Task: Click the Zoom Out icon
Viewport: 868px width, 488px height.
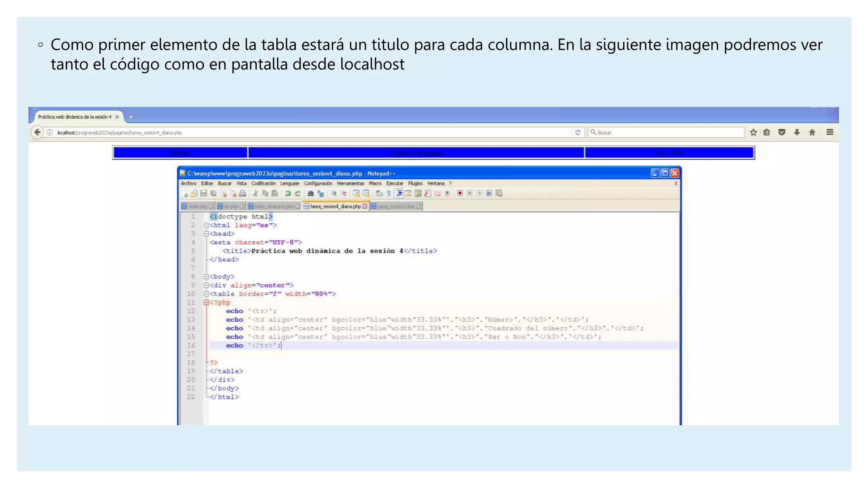Action: tap(343, 194)
